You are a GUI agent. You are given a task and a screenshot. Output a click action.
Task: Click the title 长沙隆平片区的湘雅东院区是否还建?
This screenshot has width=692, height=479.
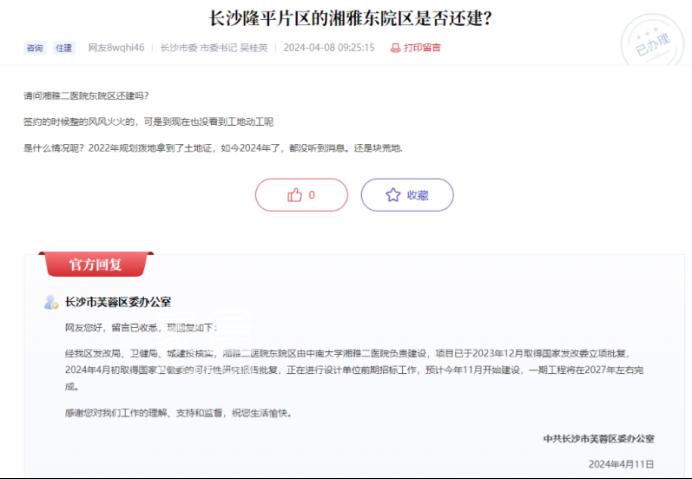tap(350, 19)
